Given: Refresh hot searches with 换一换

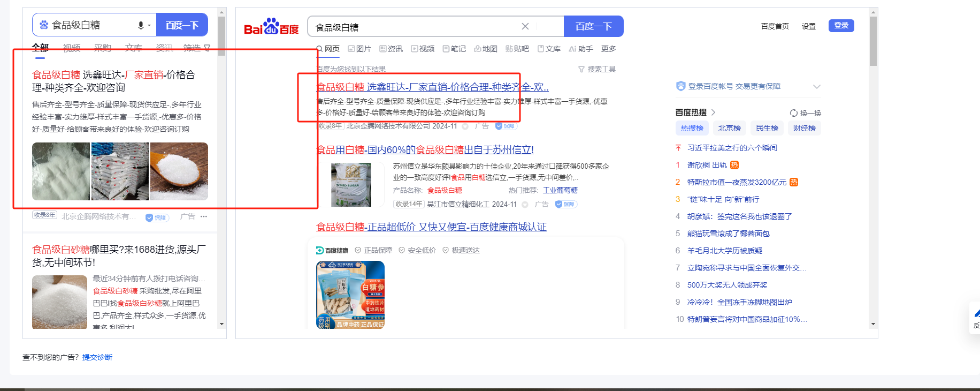Looking at the screenshot, I should click(x=806, y=113).
